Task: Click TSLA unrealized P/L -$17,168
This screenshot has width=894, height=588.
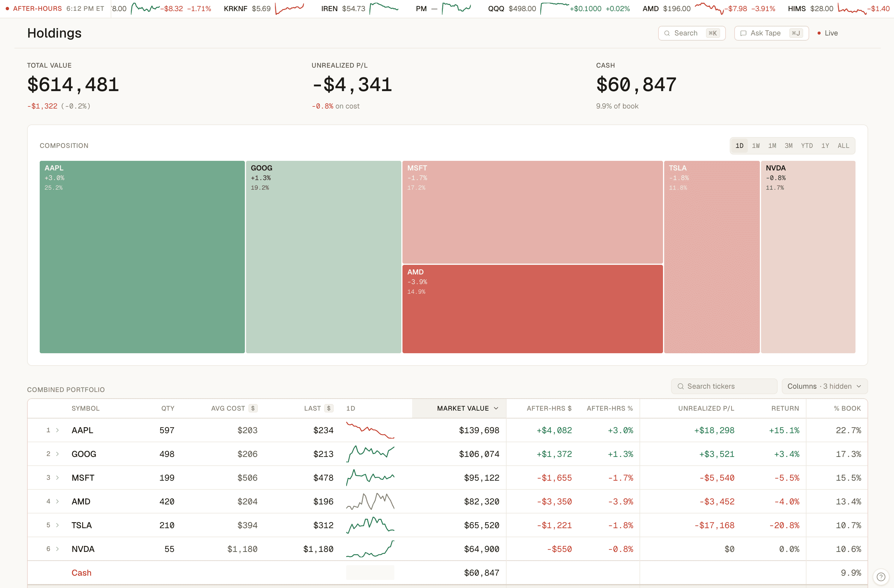Action: coord(714,525)
